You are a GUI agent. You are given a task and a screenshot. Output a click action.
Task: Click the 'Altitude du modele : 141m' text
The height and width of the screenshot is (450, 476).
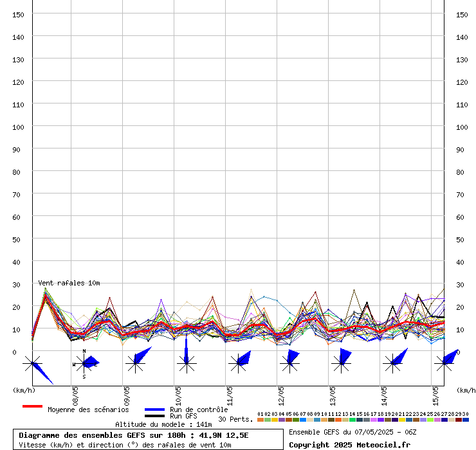163,424
